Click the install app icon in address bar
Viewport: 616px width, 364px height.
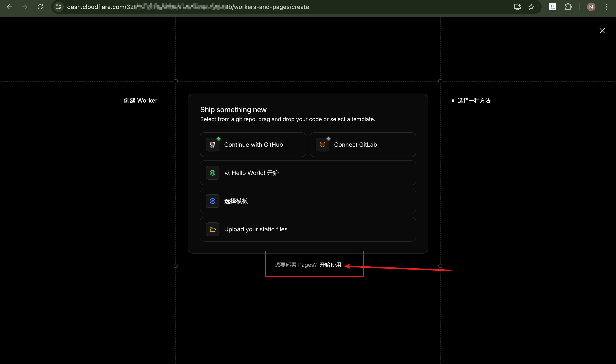tap(517, 7)
